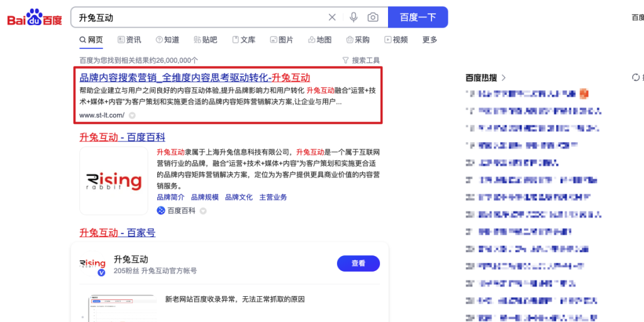
Task: Expand the dropdown beside the 百度百科 source
Action: [203, 211]
